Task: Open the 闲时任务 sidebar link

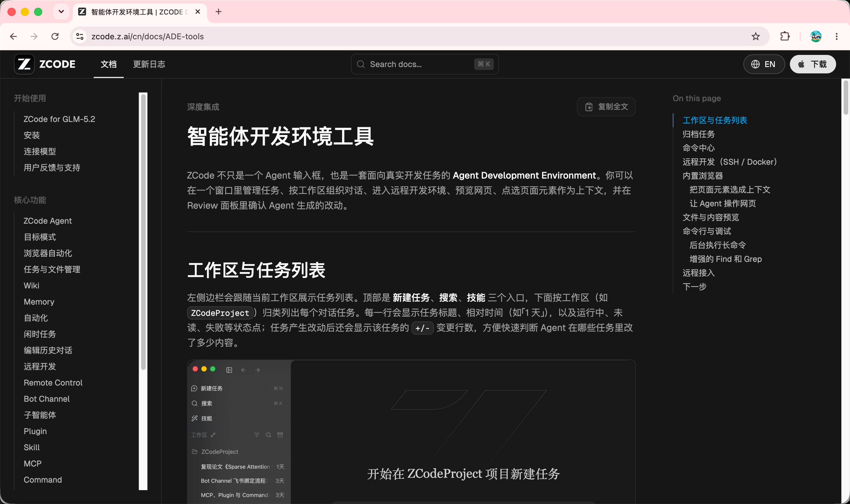Action: pyautogui.click(x=40, y=334)
